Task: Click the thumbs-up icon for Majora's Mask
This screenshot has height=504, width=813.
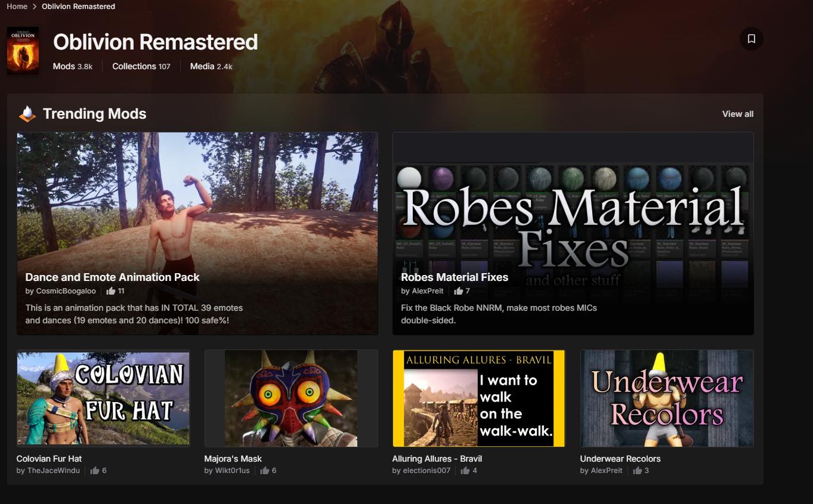Action: [x=264, y=471]
